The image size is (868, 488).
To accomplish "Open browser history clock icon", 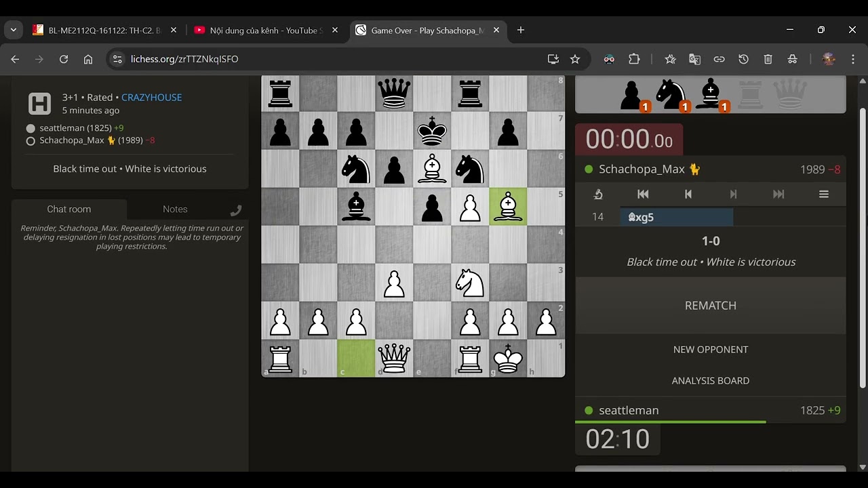I will 743,59.
